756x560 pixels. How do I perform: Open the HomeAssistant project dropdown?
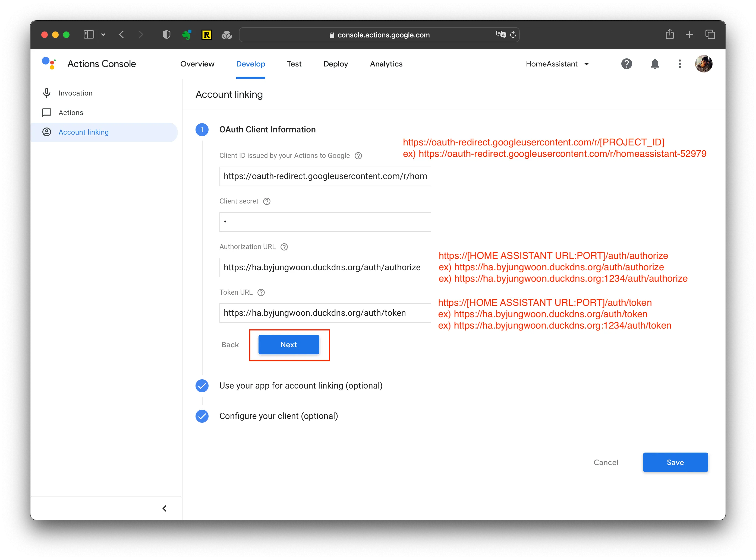coord(557,64)
